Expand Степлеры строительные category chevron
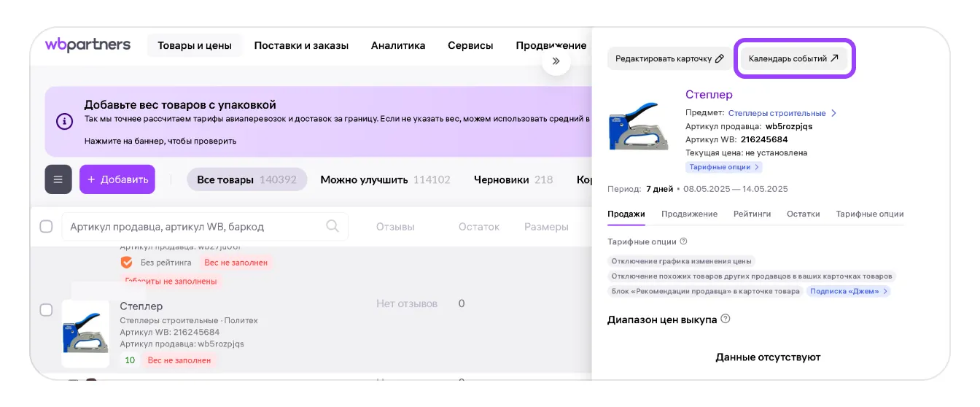Screen dimensions: 980x407 (x=833, y=113)
